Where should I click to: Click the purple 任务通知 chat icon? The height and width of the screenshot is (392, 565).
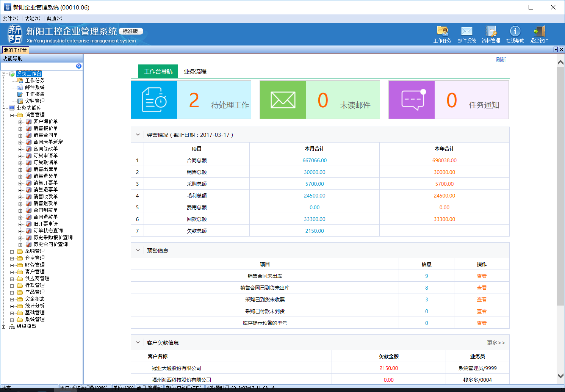tap(412, 100)
